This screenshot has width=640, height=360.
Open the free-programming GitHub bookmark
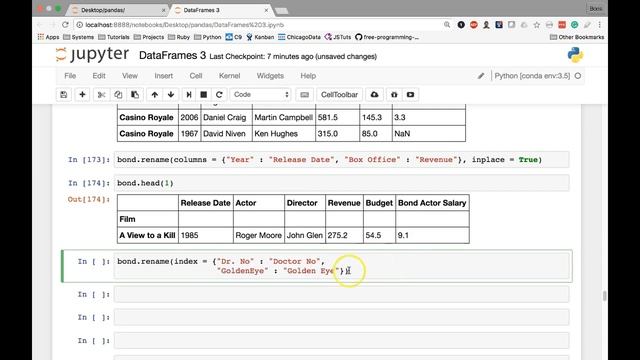pyautogui.click(x=387, y=37)
